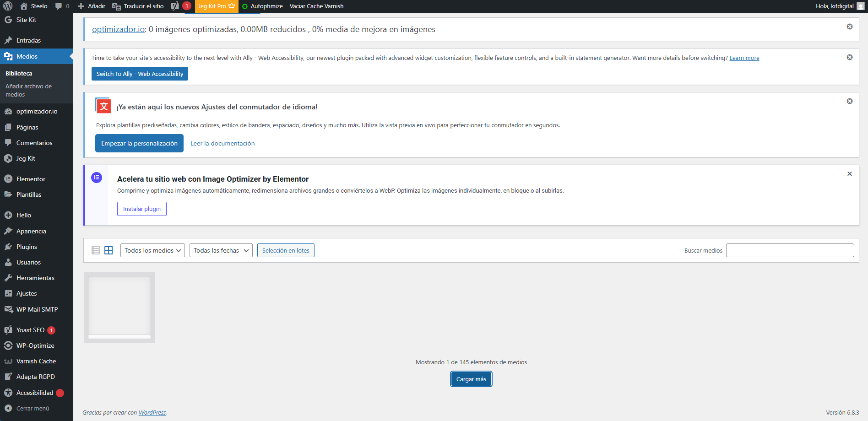Switch to grid view in media library
Screen dimensions: 868x421
108,250
